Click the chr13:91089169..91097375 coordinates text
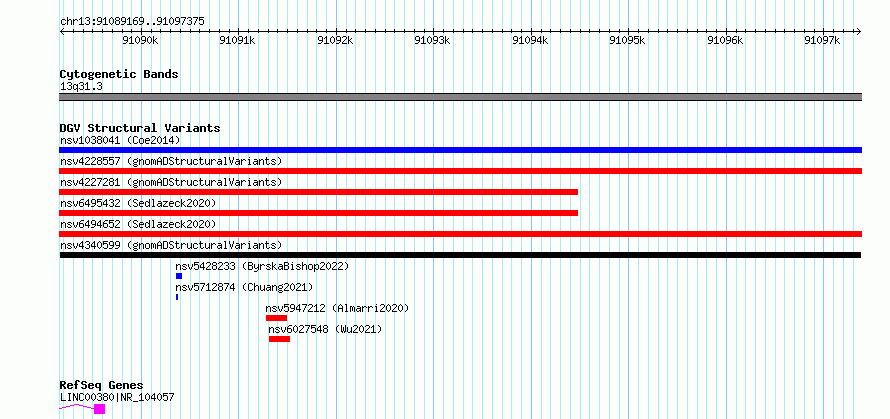This screenshot has width=890, height=419. (x=132, y=22)
